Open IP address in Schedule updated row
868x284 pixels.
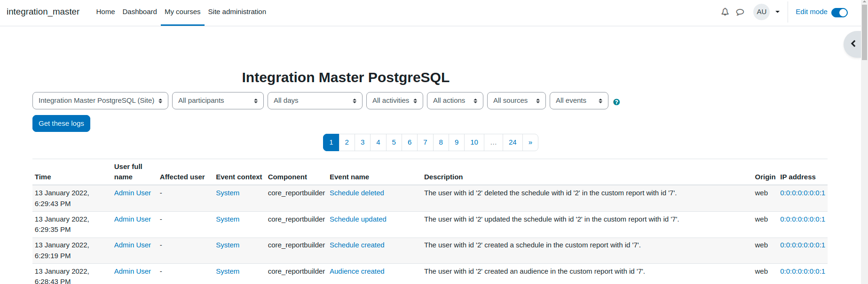803,219
